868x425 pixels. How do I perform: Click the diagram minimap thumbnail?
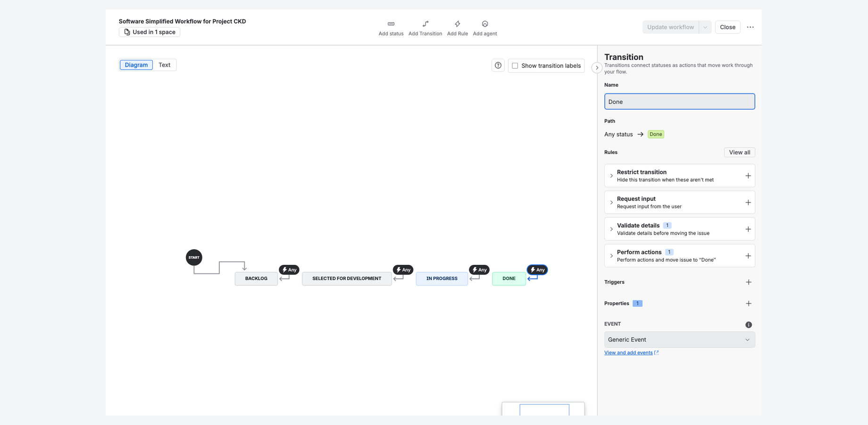(543, 409)
